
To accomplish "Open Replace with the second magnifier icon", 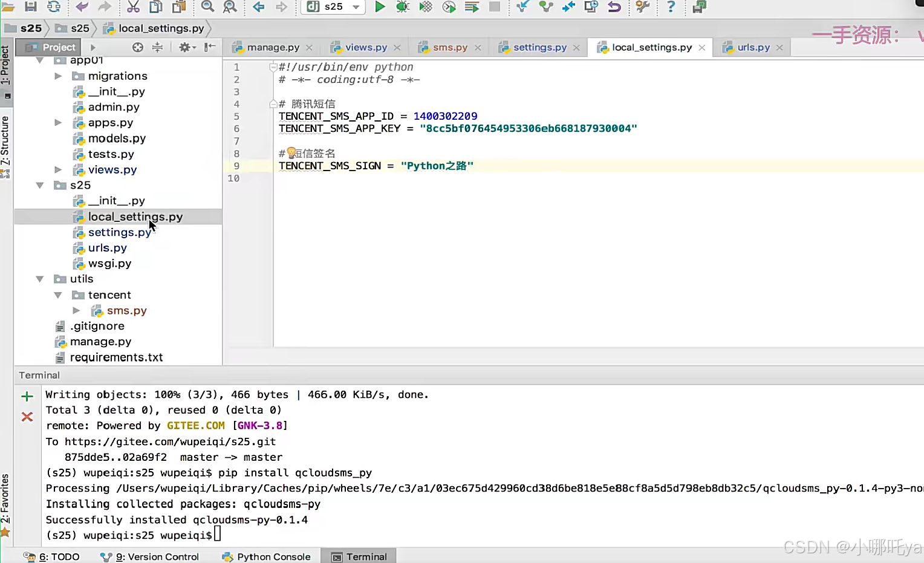I will [230, 7].
